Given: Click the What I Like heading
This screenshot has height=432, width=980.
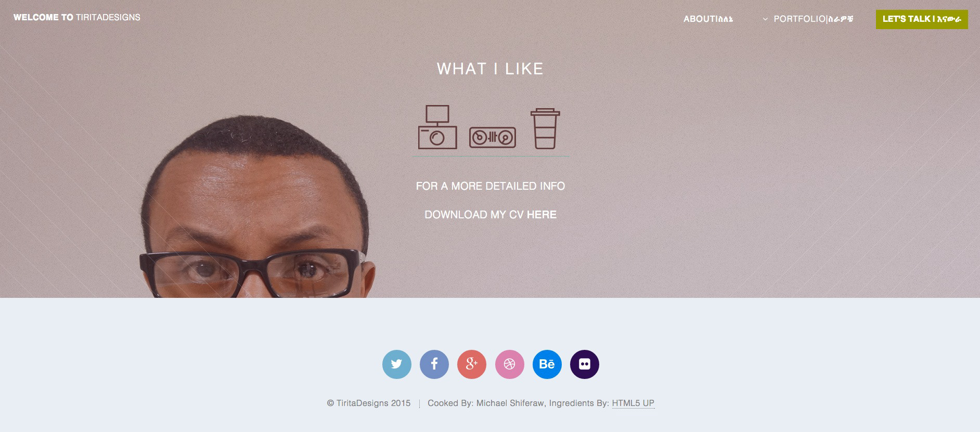Looking at the screenshot, I should [x=490, y=69].
